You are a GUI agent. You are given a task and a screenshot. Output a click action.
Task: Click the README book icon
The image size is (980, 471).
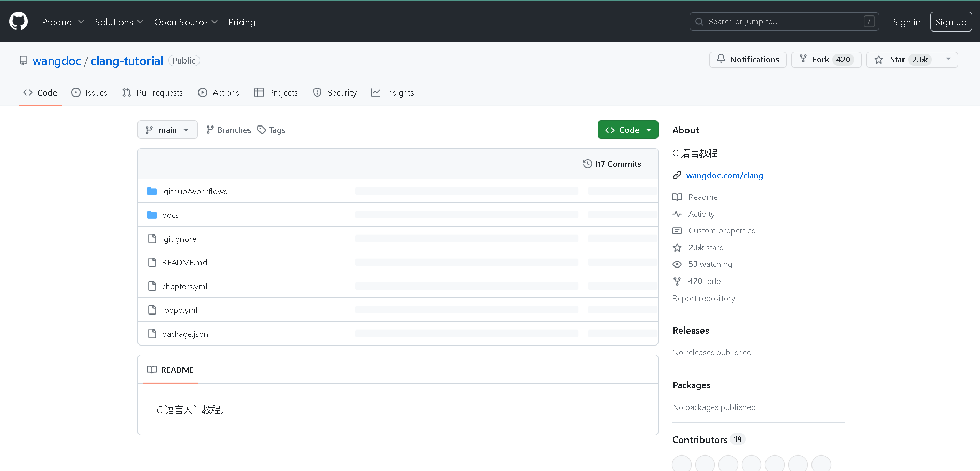point(152,370)
